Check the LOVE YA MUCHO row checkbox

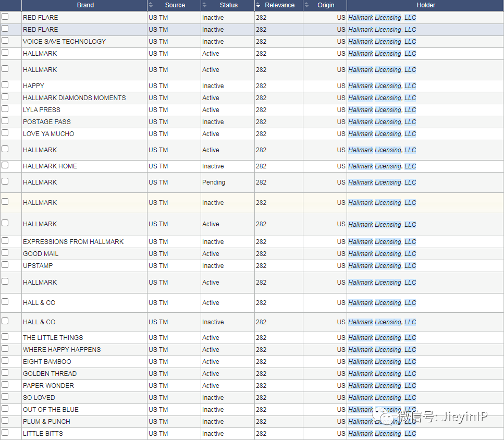pos(5,133)
